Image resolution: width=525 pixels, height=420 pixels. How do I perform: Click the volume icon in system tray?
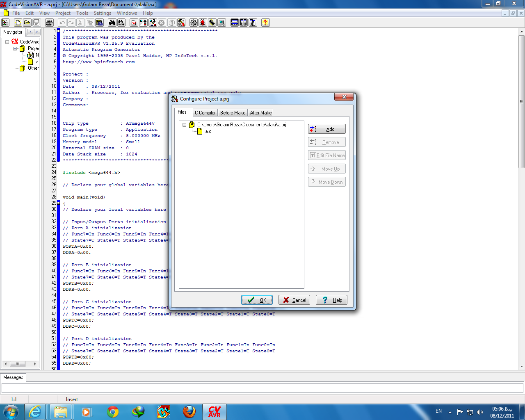480,412
